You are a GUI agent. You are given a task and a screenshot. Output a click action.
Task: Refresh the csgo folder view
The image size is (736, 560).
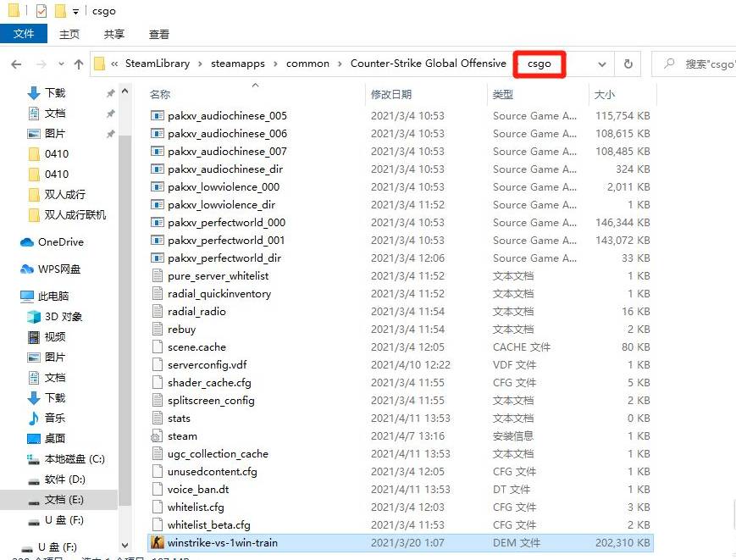pyautogui.click(x=628, y=64)
